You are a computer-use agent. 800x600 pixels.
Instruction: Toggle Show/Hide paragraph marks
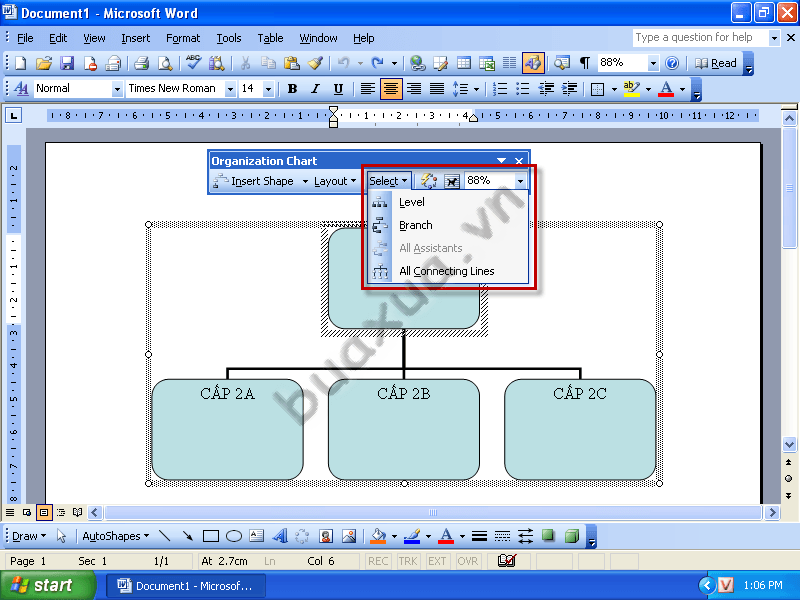tap(585, 63)
